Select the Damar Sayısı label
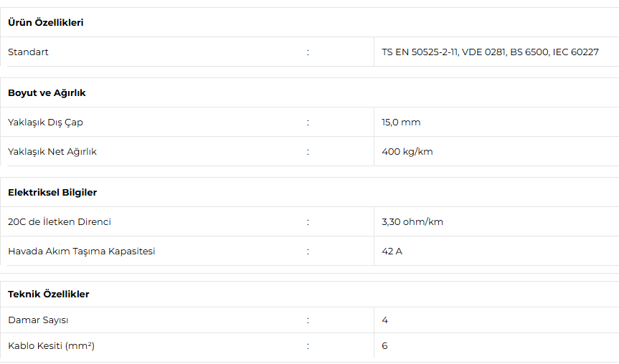The width and height of the screenshot is (619, 364). tap(38, 320)
